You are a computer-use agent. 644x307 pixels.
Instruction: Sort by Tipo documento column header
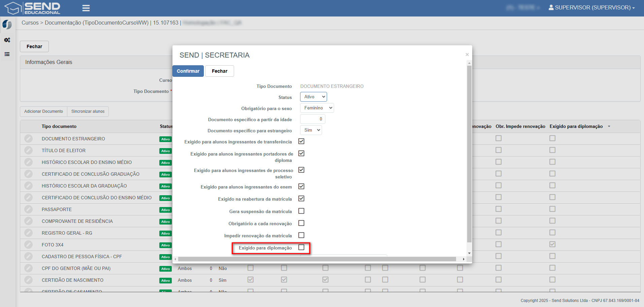(59, 127)
